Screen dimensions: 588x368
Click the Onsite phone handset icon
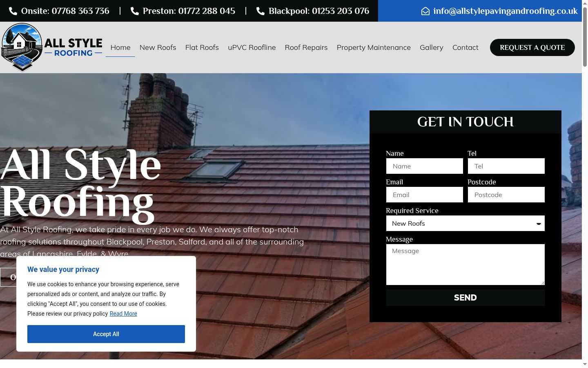(x=13, y=11)
